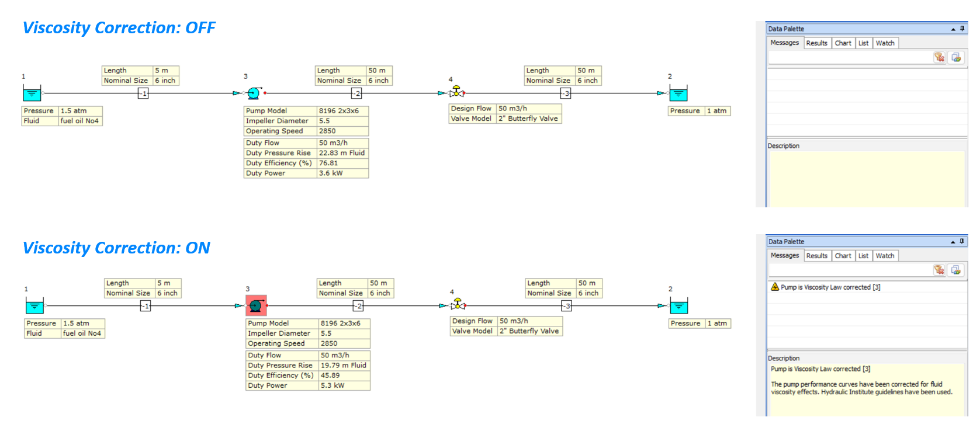Screen dimensions: 980x438
Task: Collapse the upper Data Palette using its arrow
Action: click(953, 29)
